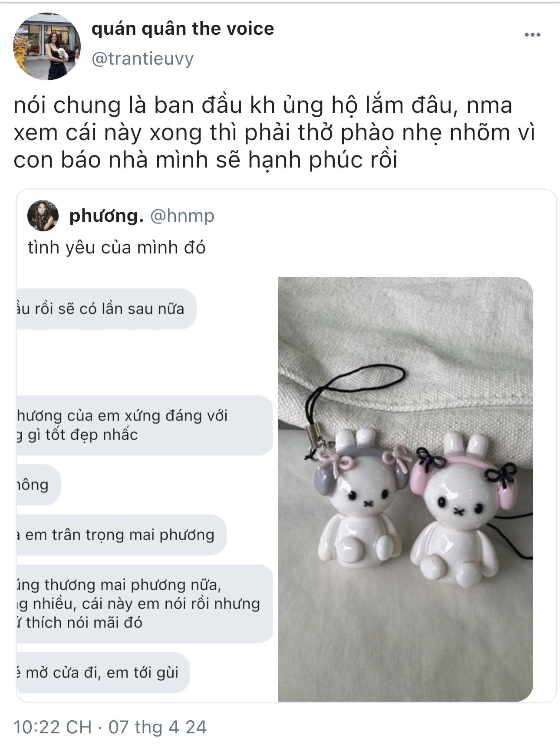Open the chat messages screenshot image
Viewport: 560px width, 752px height.
point(145,489)
